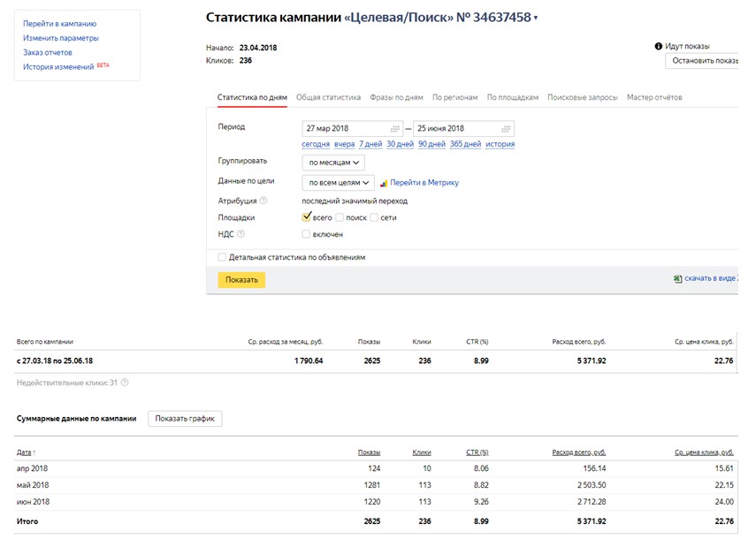Open the 'Поисковые запросы' tab
The width and height of the screenshot is (756, 547).
tap(583, 97)
